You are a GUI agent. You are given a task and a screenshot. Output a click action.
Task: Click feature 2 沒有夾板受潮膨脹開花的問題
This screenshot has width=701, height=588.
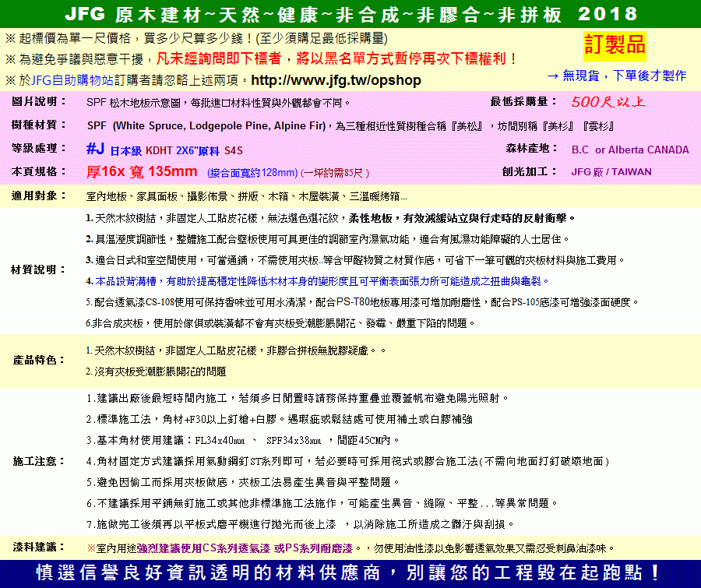156,371
